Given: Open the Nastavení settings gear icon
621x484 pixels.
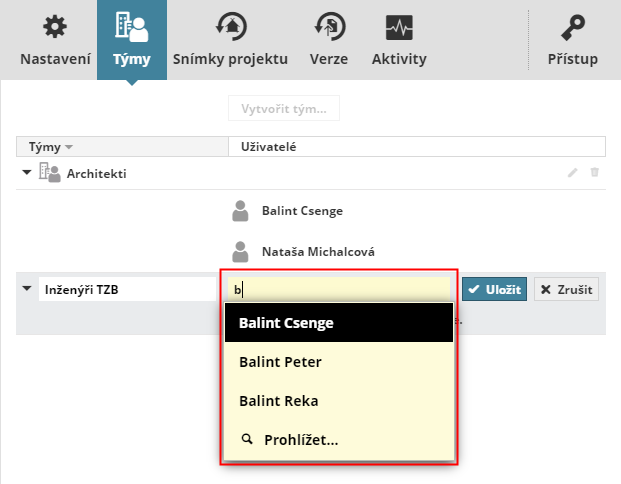Looking at the screenshot, I should [55, 26].
